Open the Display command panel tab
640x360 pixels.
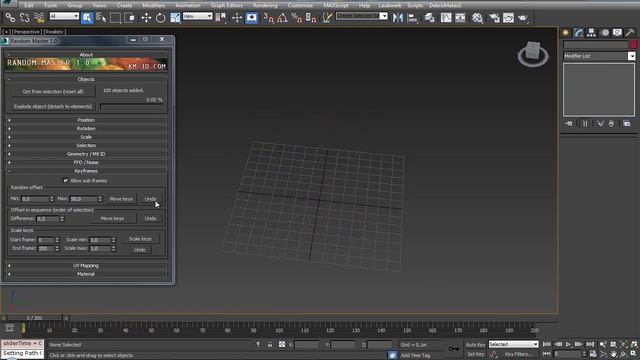point(617,33)
